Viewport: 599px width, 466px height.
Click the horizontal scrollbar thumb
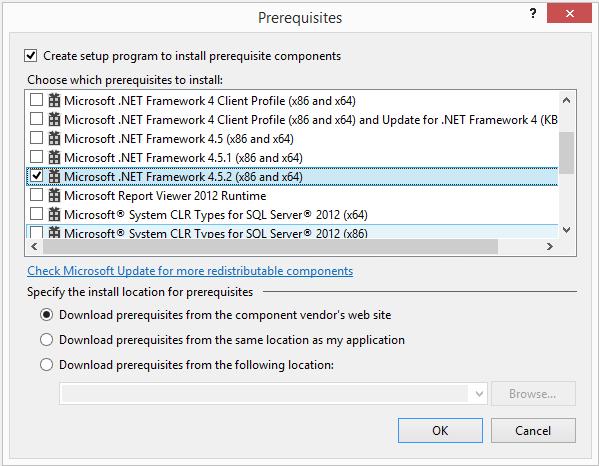(x=270, y=246)
